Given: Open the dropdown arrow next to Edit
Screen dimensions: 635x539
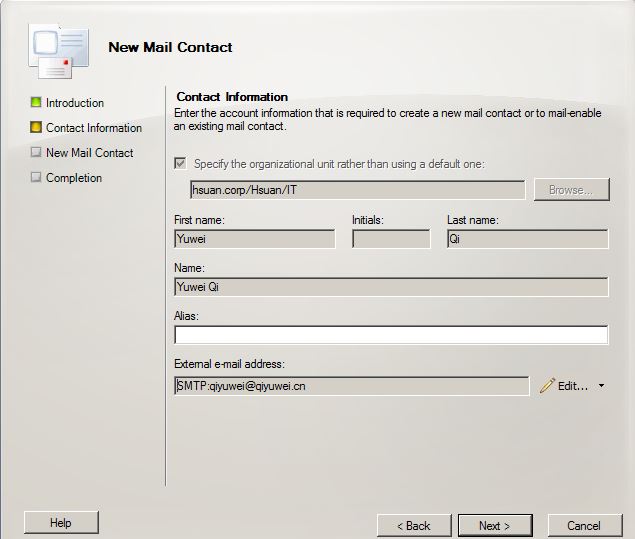Looking at the screenshot, I should tap(601, 386).
